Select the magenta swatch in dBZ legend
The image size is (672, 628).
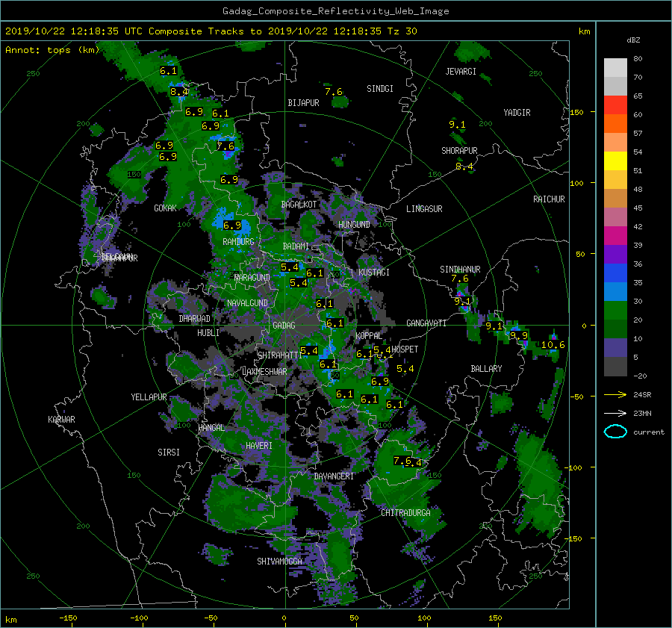[x=615, y=235]
